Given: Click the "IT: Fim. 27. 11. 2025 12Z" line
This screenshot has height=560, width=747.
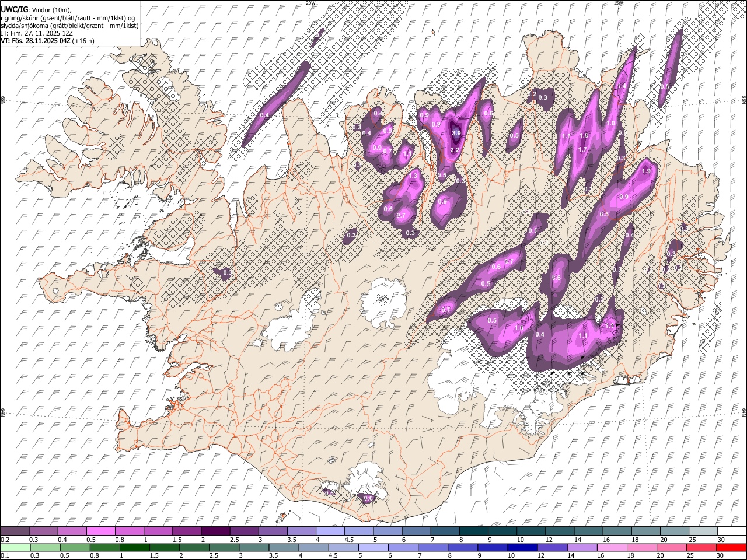Looking at the screenshot, I should pyautogui.click(x=37, y=33).
